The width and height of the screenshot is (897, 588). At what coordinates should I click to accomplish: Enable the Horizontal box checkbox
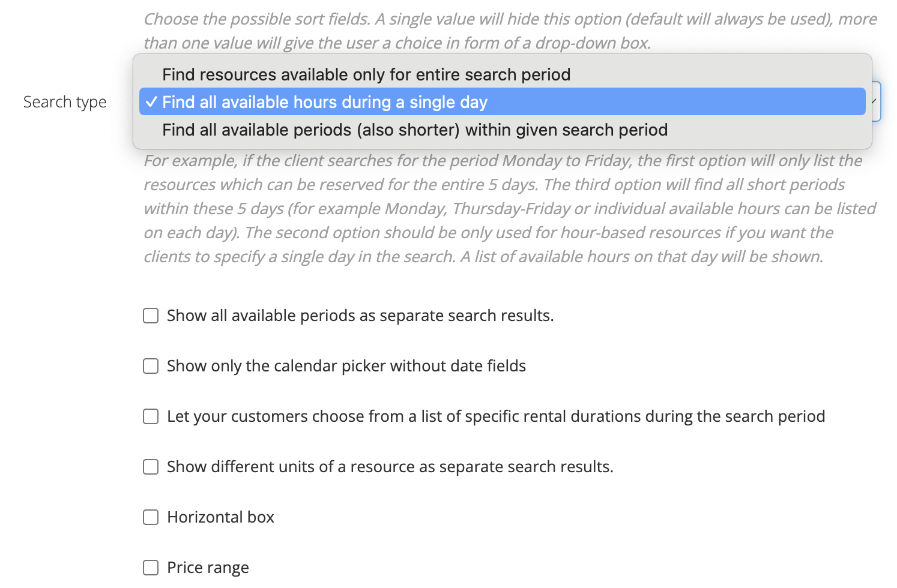pos(151,517)
